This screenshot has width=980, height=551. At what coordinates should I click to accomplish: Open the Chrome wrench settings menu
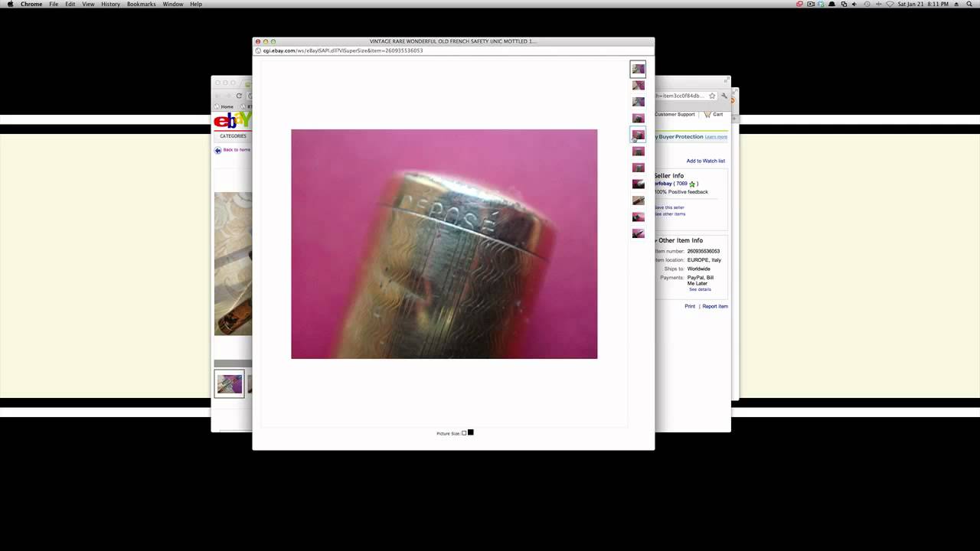pos(724,96)
